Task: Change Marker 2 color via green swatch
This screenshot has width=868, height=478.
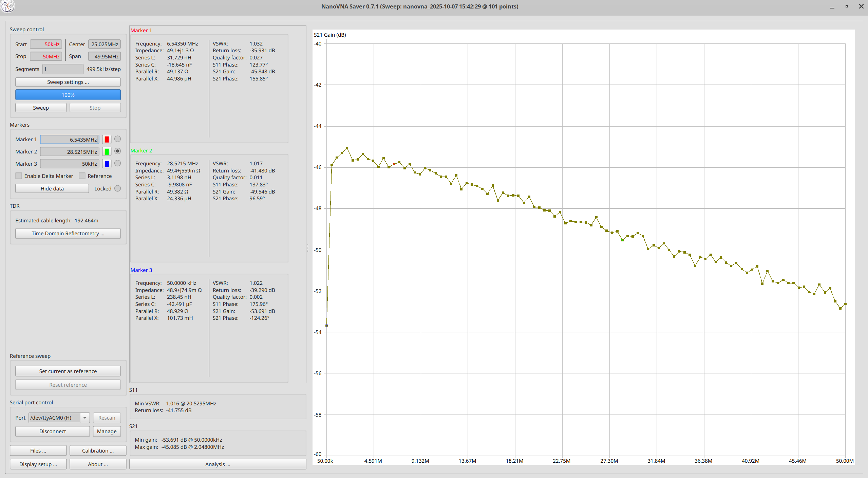Action: pos(107,151)
